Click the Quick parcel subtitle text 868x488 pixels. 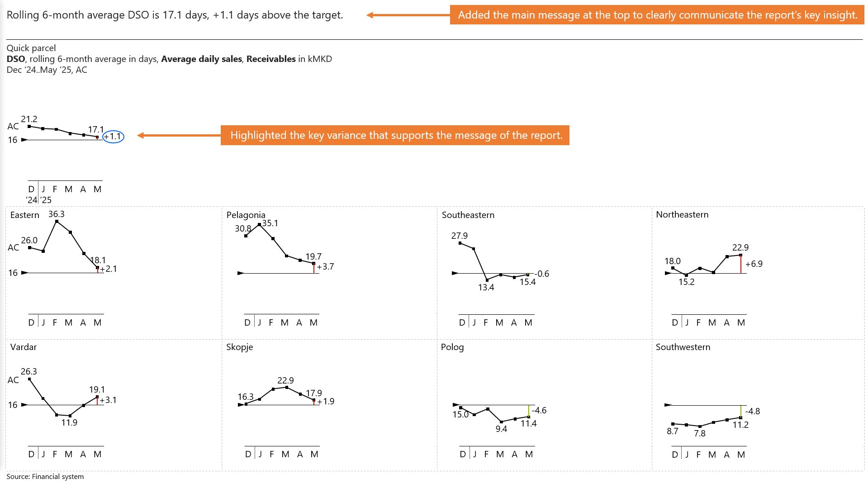click(31, 48)
